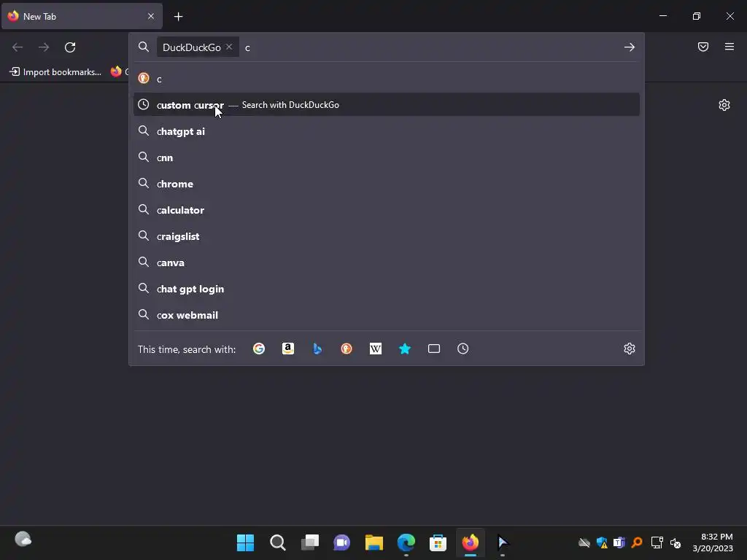Open the Chat app on the taskbar
This screenshot has width=747, height=560.
click(x=341, y=542)
